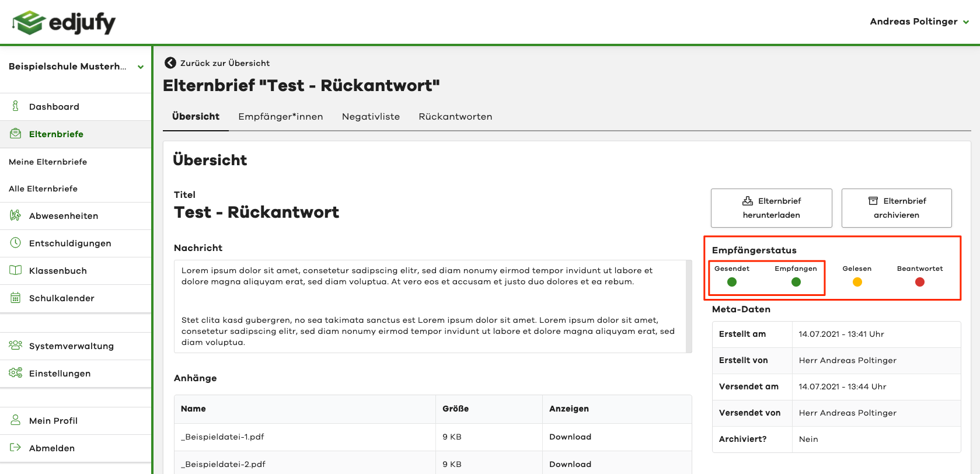Viewport: 980px width, 474px height.
Task: Click the Einstellungen gears icon
Action: pos(16,373)
